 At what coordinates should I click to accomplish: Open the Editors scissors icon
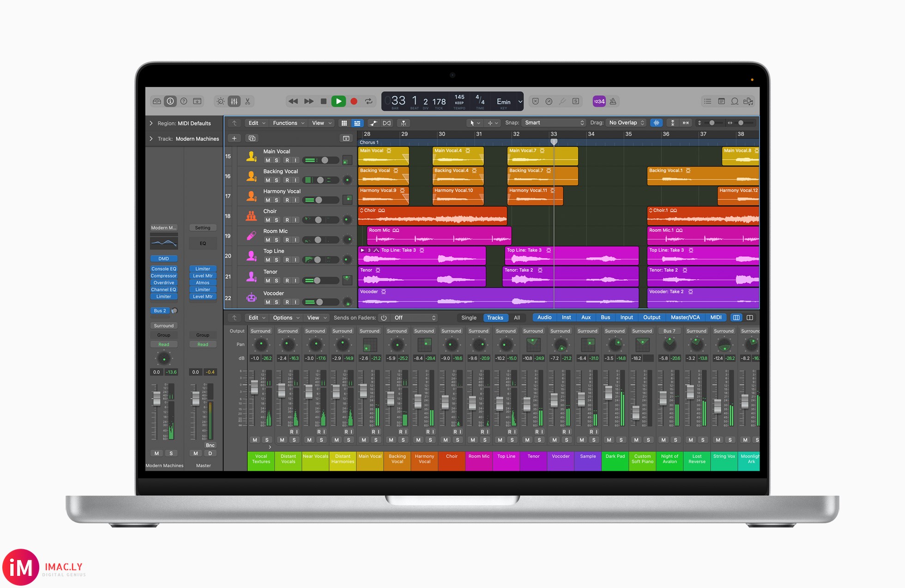(x=248, y=101)
